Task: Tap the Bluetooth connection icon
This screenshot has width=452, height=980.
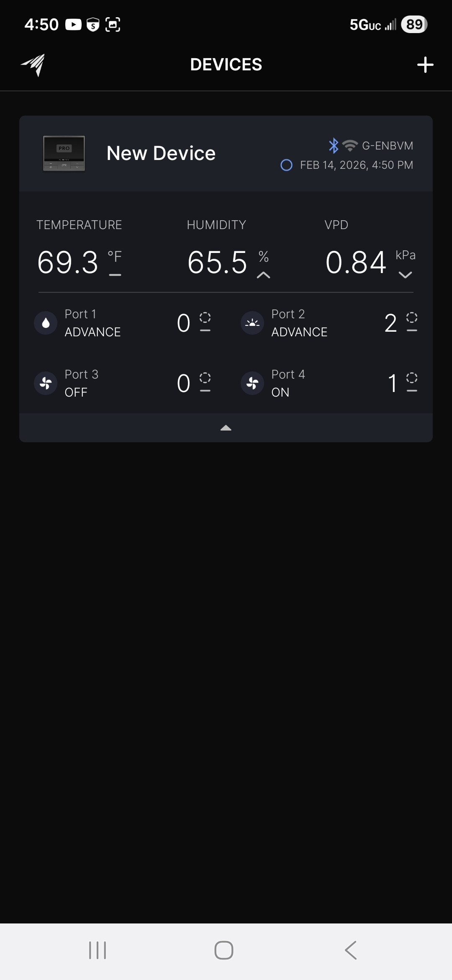Action: (333, 146)
